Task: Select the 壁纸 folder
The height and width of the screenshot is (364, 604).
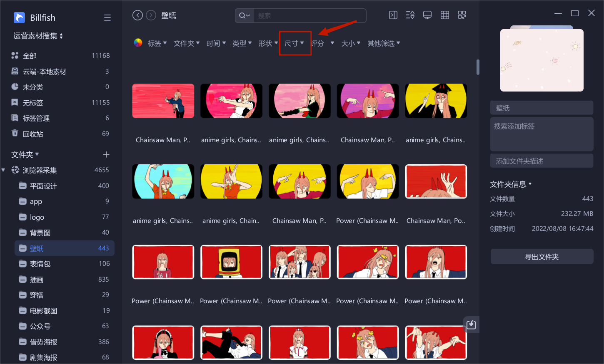Action: pyautogui.click(x=65, y=248)
